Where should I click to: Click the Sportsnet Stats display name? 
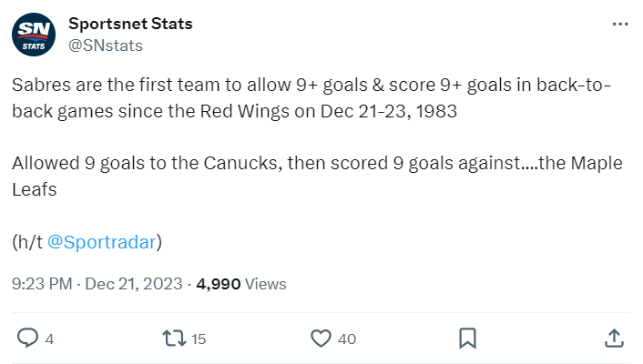point(130,24)
